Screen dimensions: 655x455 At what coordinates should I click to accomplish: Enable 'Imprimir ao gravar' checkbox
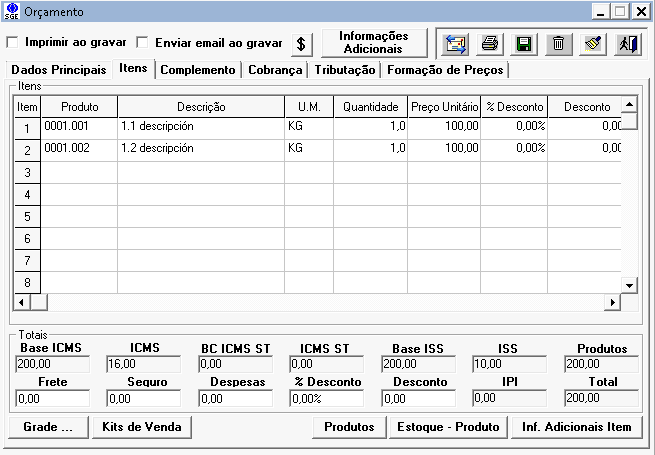13,43
